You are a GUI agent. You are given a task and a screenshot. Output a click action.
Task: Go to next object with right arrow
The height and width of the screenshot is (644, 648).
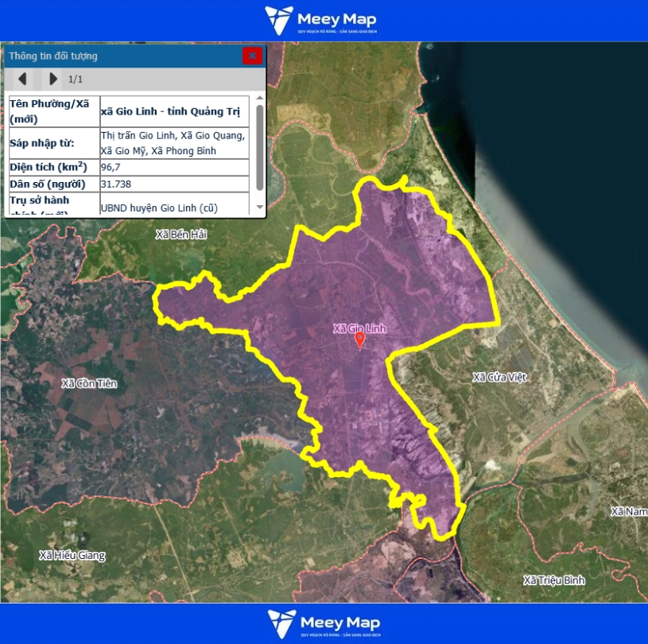52,79
